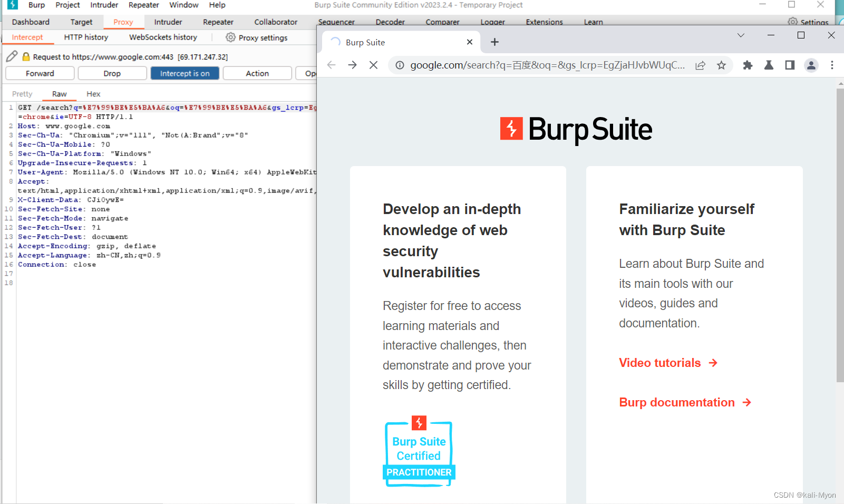Open the Burp documentation link
Screen dimensions: 844x504
pyautogui.click(x=685, y=402)
